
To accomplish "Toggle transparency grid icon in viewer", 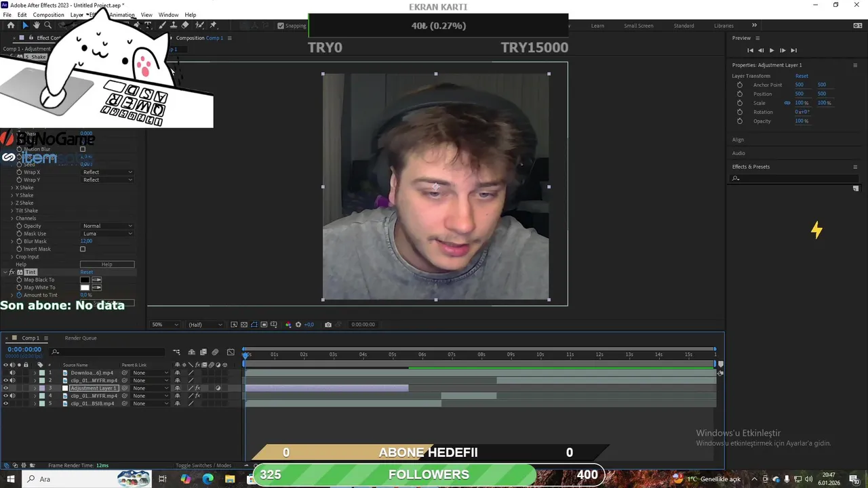I will [244, 325].
